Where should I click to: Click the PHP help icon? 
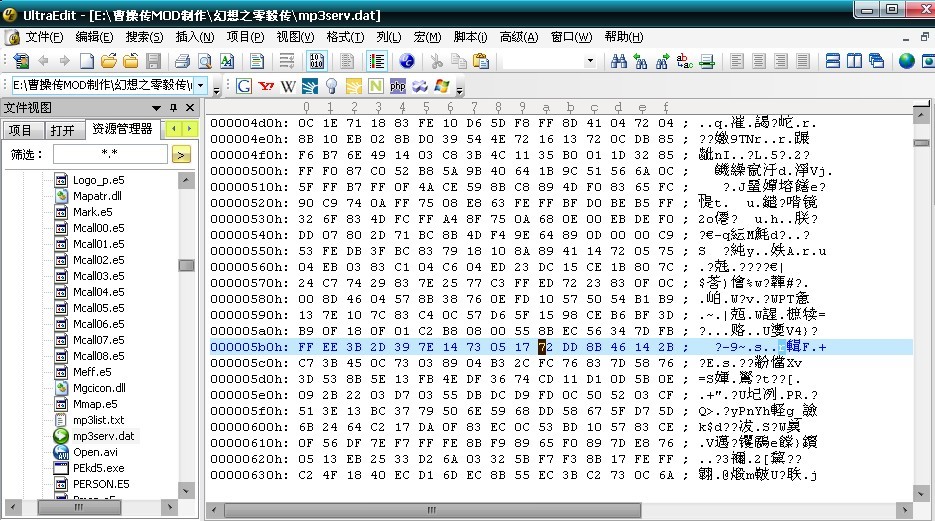[x=398, y=86]
